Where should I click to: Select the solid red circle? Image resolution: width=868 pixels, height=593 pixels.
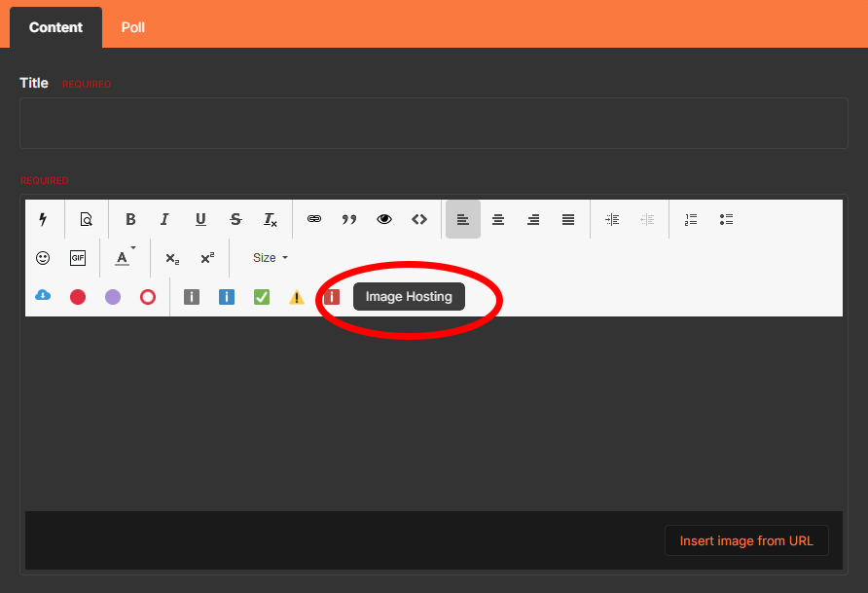tap(78, 297)
